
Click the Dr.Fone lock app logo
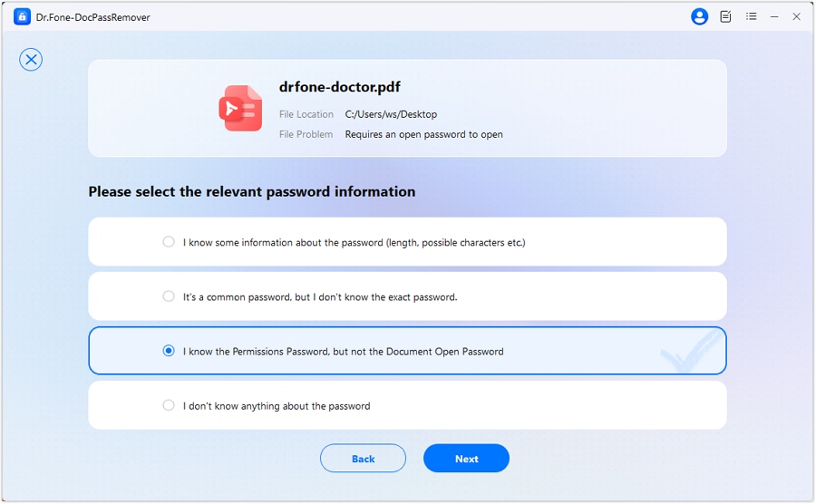pyautogui.click(x=23, y=16)
